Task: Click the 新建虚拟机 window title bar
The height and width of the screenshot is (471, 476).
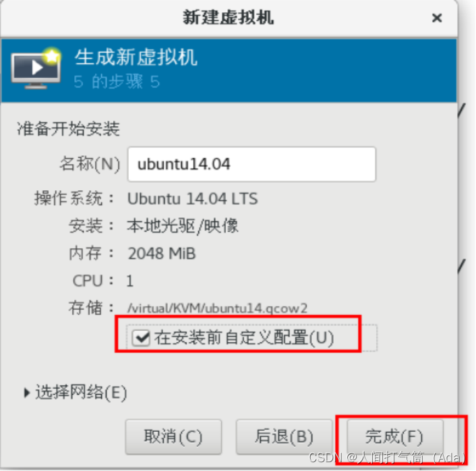Action: click(229, 18)
